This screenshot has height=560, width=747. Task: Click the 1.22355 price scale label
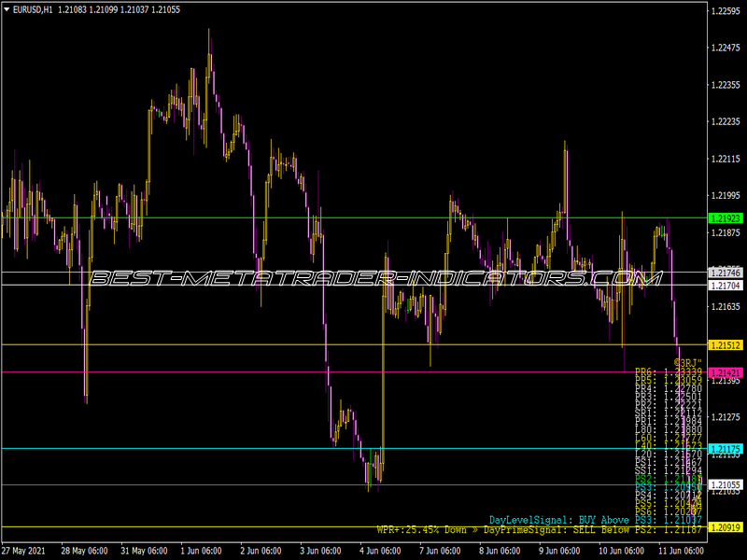(x=726, y=85)
